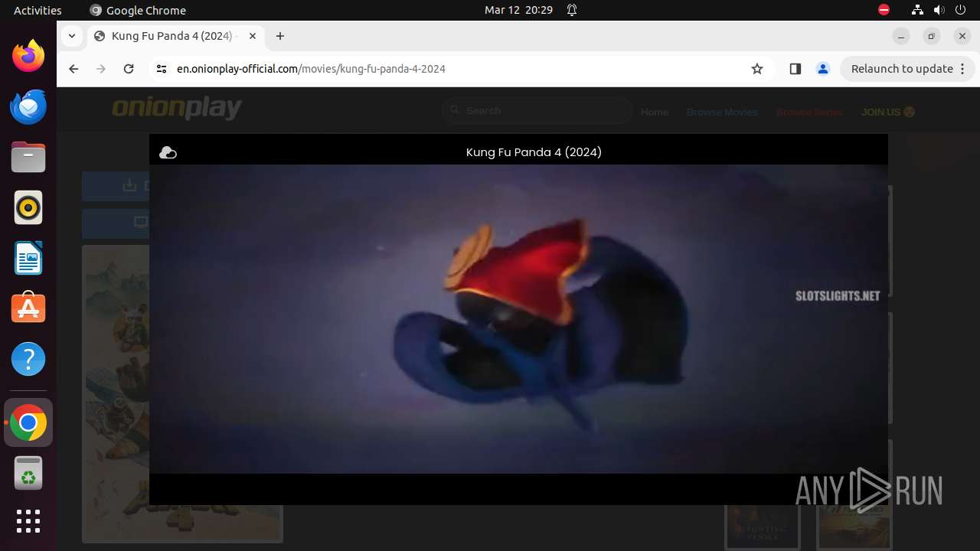Open the power icon in system tray
Image resolution: width=980 pixels, height=551 pixels.
click(961, 11)
